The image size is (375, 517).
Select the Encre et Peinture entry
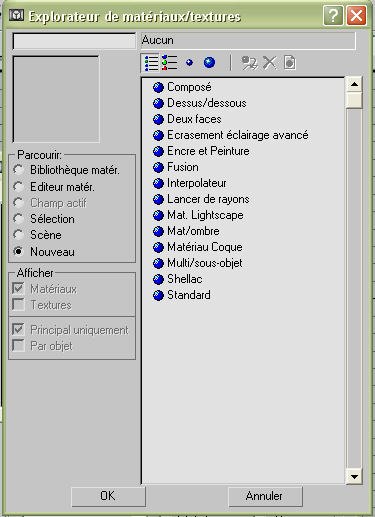[208, 151]
